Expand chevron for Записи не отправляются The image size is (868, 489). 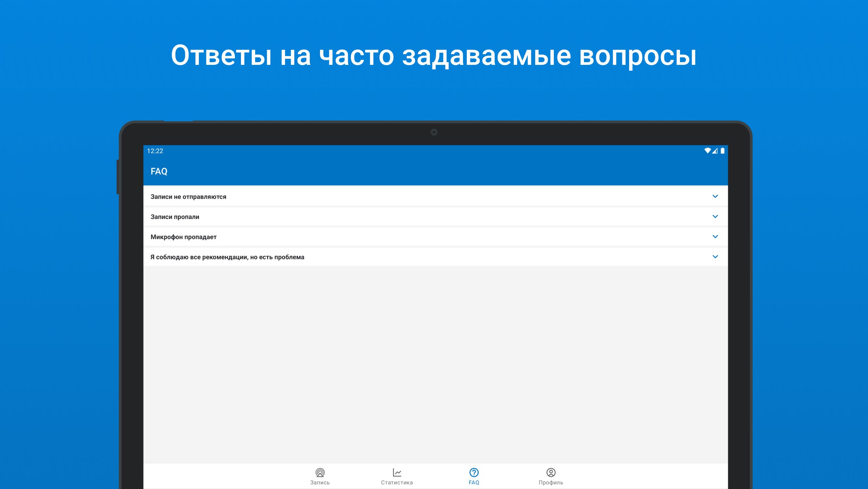click(x=715, y=196)
